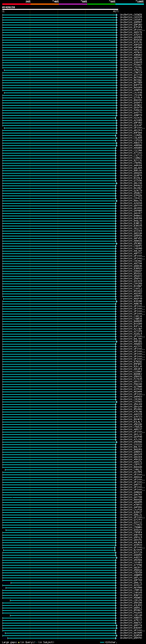
Task: Click the orange ~40% identity legend segment
Action: click(45, 4)
